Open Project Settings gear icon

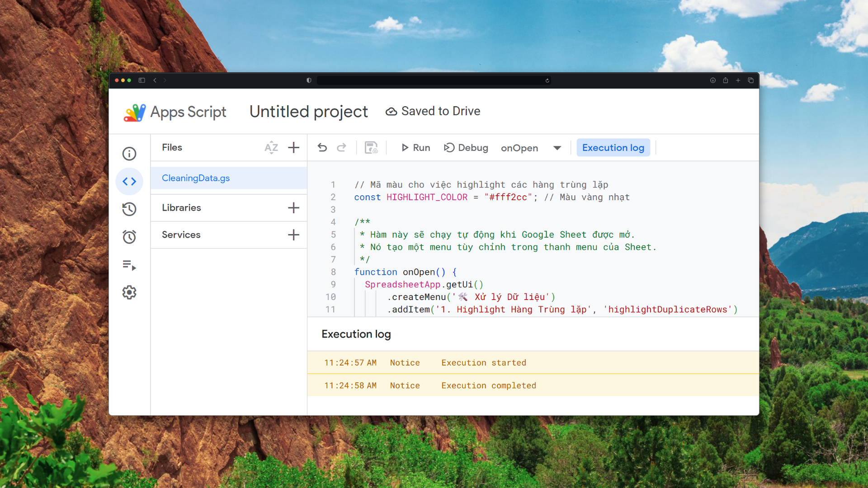[129, 292]
